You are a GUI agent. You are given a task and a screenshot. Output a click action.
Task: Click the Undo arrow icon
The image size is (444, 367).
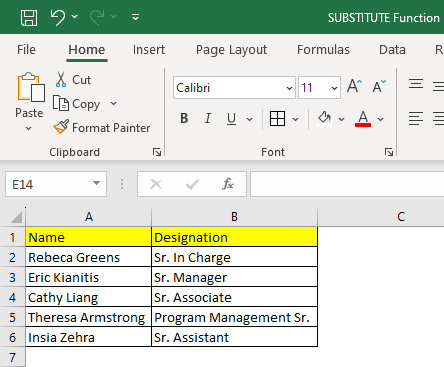(x=57, y=17)
